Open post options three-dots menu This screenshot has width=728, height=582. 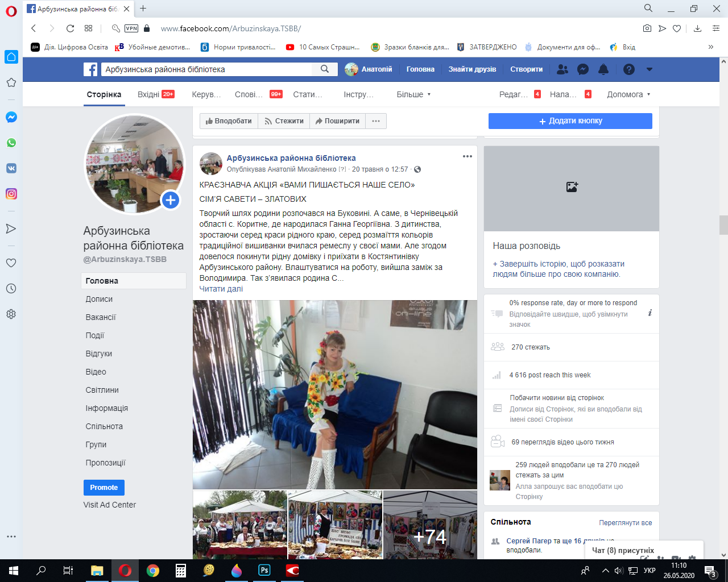468,157
